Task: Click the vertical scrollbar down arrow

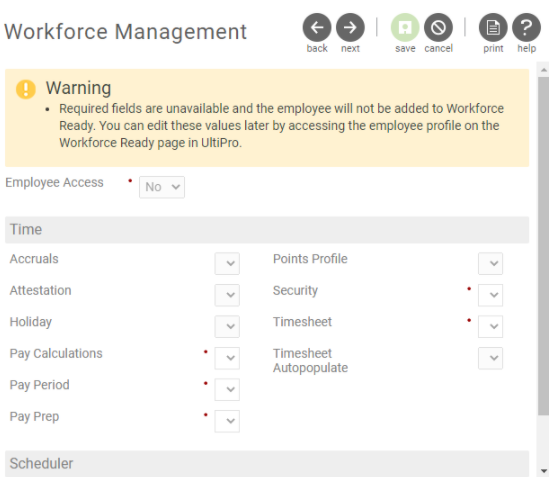Action: click(x=543, y=471)
